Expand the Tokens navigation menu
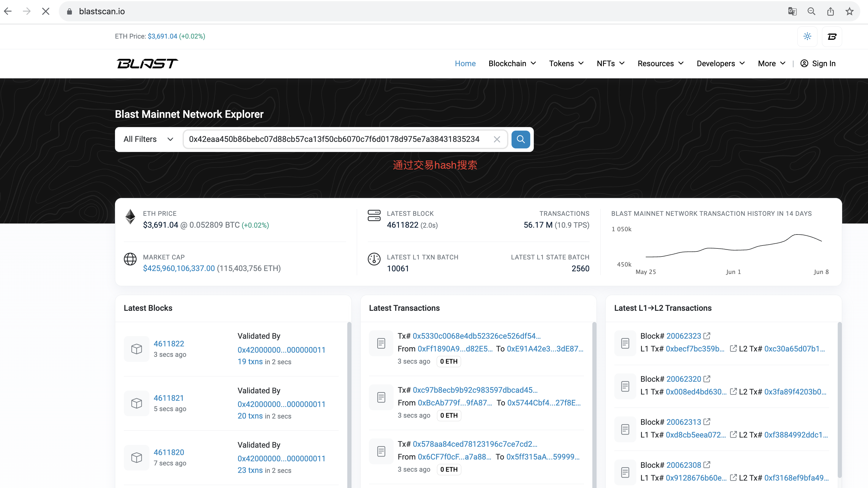 pyautogui.click(x=566, y=63)
